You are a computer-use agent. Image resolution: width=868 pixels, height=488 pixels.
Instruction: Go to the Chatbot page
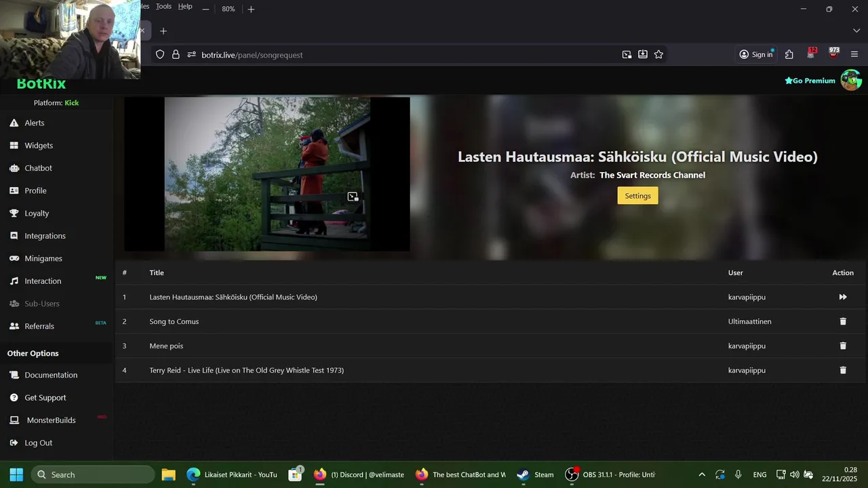click(x=39, y=168)
